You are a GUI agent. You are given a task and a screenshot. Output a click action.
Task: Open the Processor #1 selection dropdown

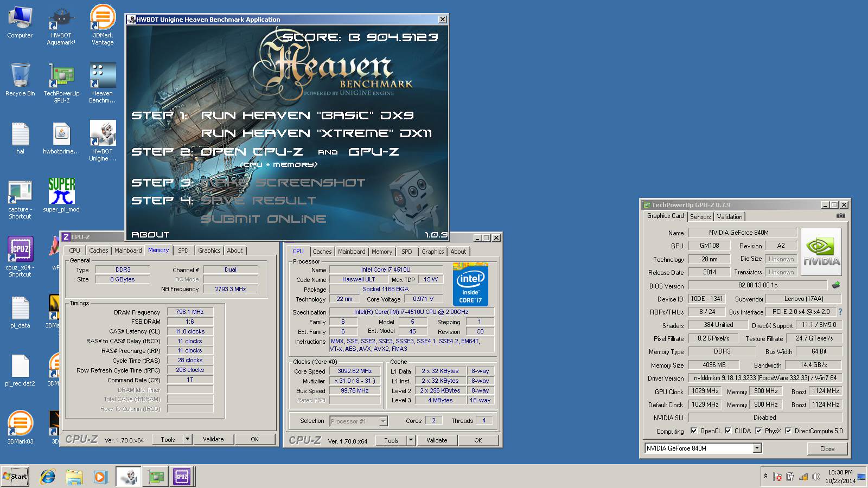point(383,421)
